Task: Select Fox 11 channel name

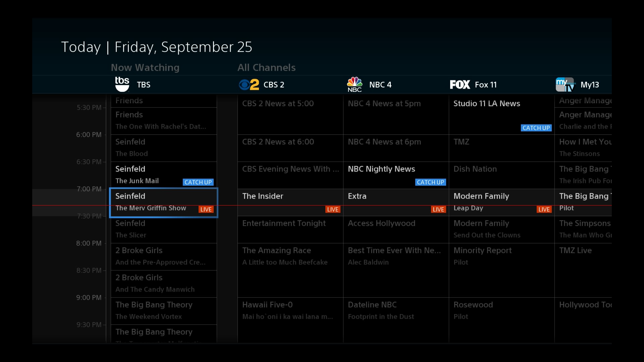Action: click(x=486, y=85)
